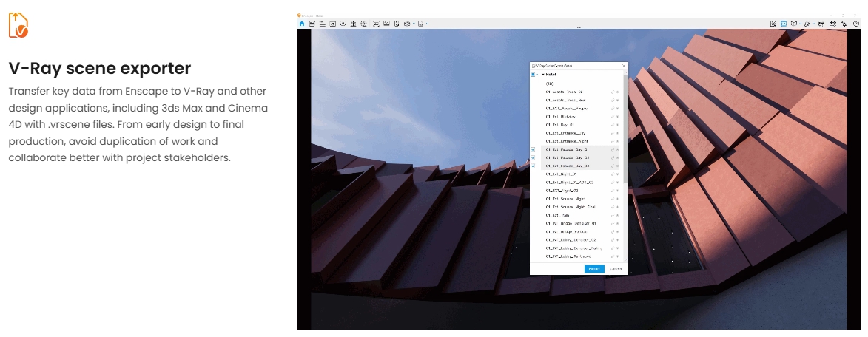This screenshot has width=868, height=337.
Task: Open general settings via the gears icon
Action: (844, 24)
